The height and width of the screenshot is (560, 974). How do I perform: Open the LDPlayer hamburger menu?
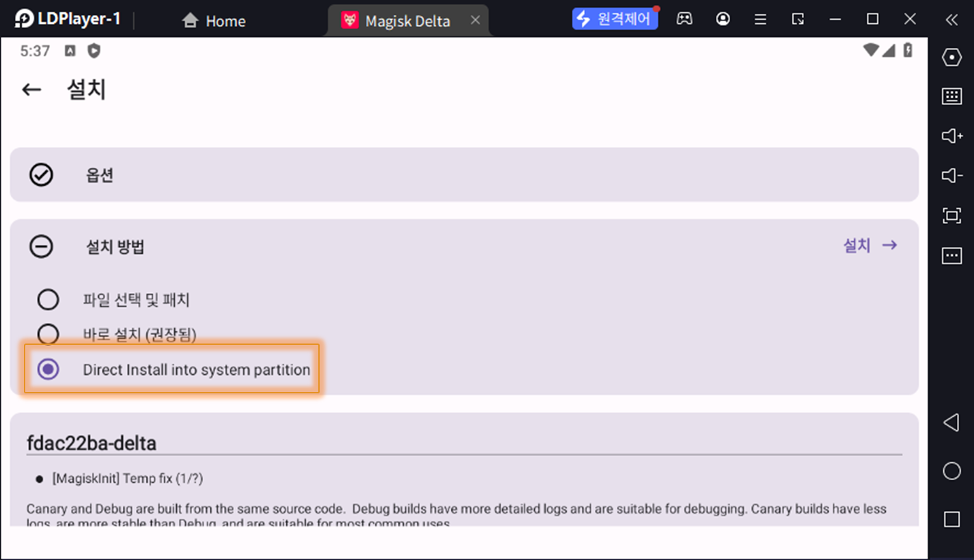760,20
